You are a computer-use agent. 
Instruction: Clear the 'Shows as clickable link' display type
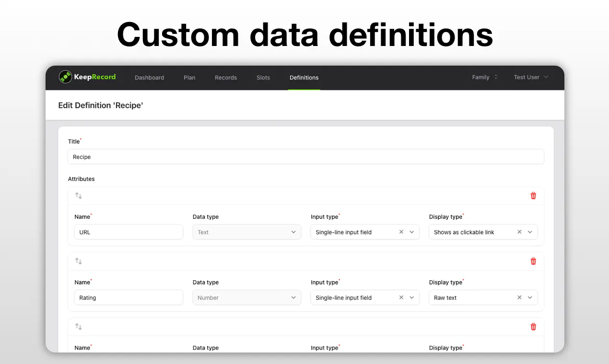519,232
